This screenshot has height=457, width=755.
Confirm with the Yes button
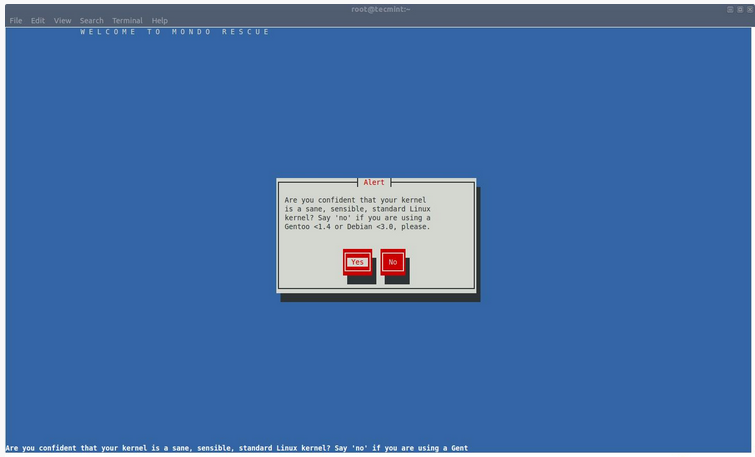357,262
